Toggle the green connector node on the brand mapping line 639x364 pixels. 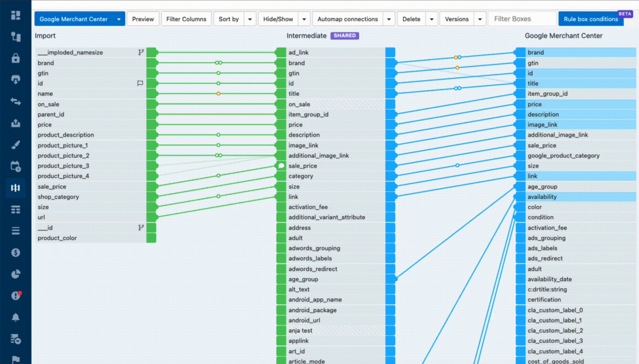pyautogui.click(x=218, y=62)
